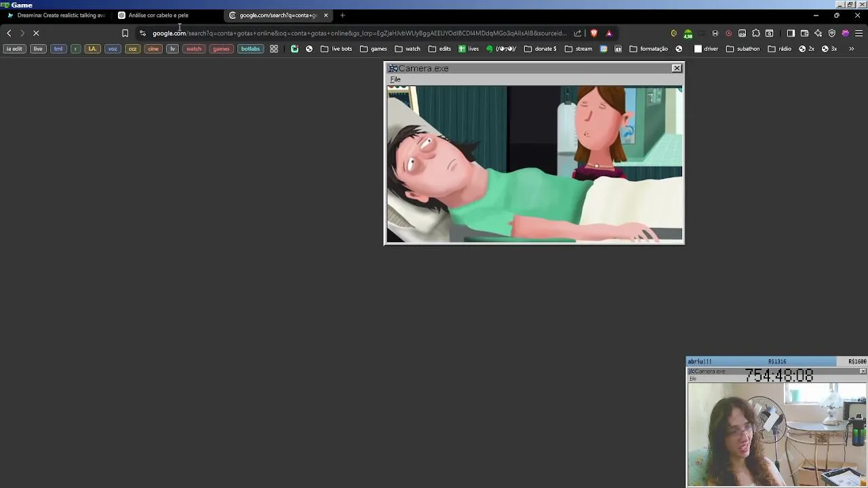The image size is (868, 488).
Task: Open Brave Rewards triangle icon
Action: [x=609, y=33]
